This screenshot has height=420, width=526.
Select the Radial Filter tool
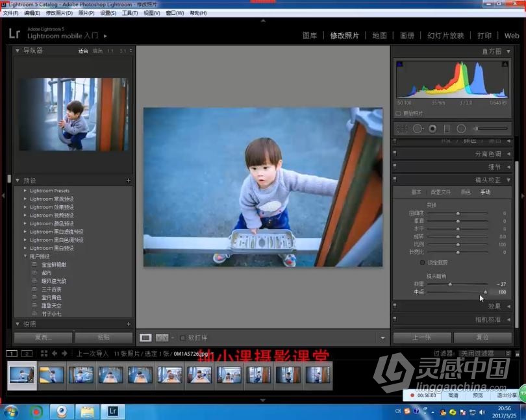pyautogui.click(x=461, y=129)
